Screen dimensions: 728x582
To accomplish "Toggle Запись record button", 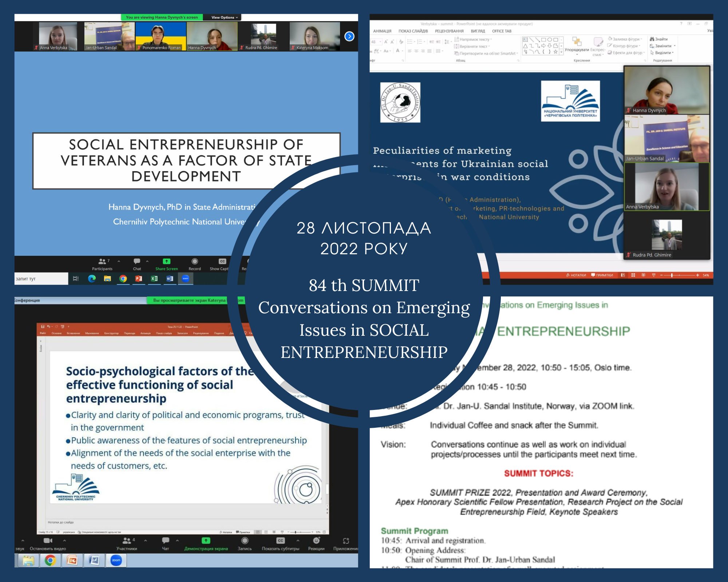I will click(x=245, y=541).
